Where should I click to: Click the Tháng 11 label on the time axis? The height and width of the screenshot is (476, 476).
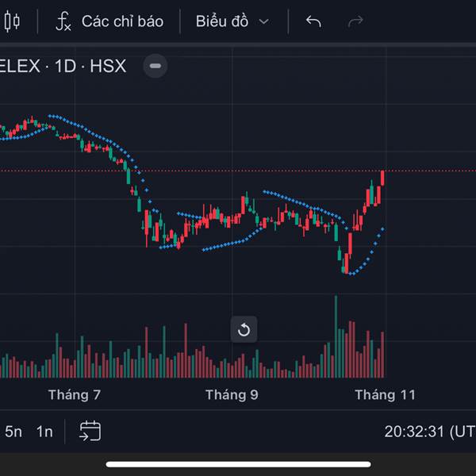point(385,394)
